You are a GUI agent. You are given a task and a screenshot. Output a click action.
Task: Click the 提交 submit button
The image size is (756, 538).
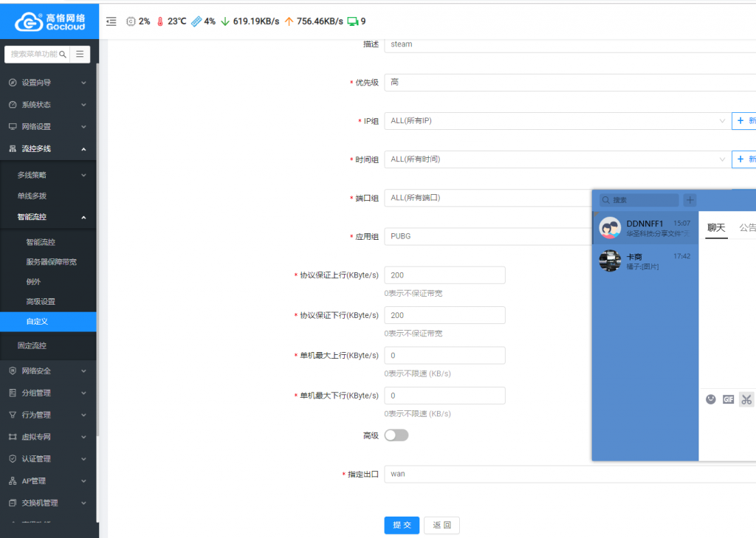(x=402, y=525)
